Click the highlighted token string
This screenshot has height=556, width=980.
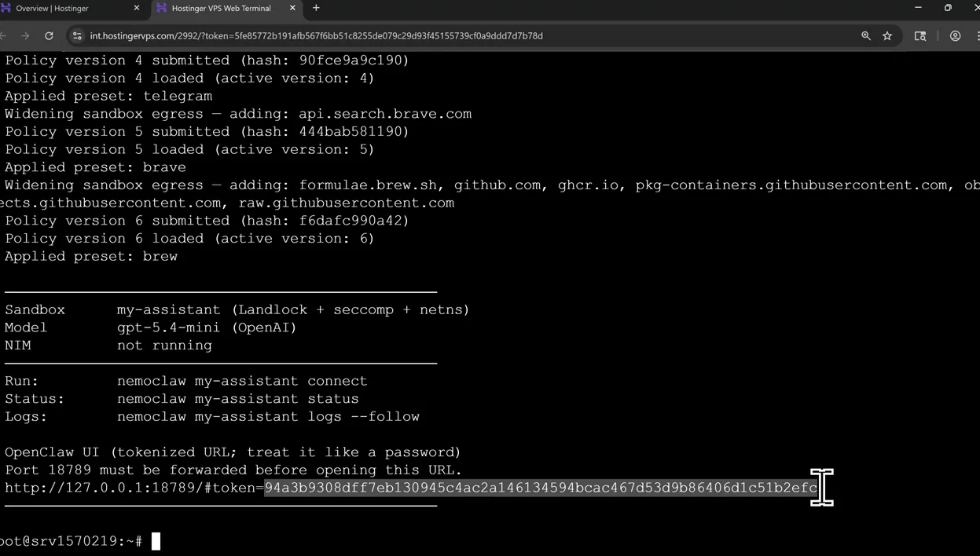541,488
